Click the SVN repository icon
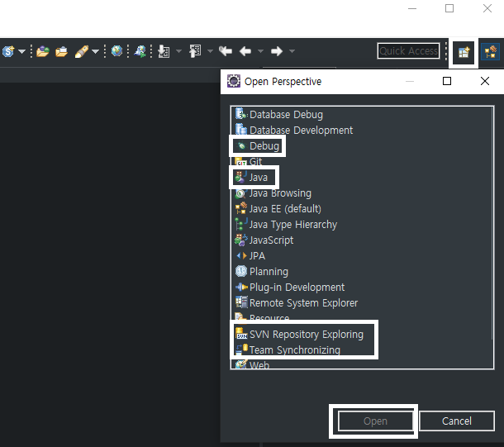The image size is (504, 447). point(241,334)
